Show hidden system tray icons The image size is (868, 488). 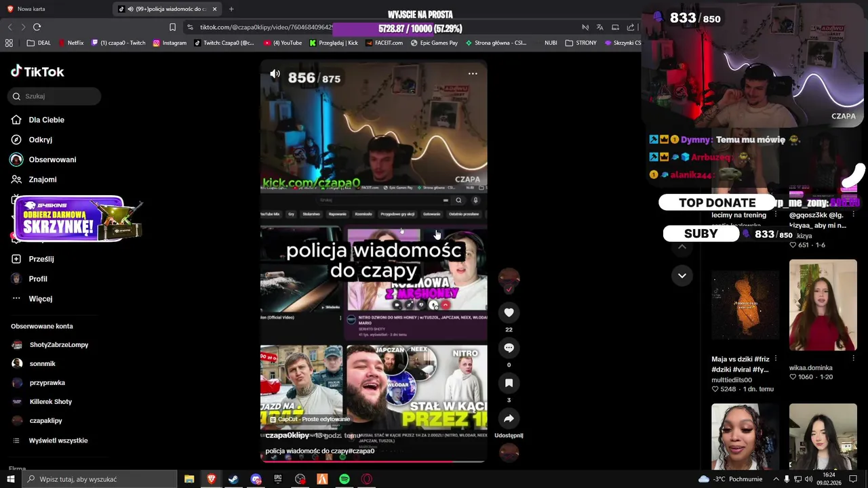coord(776,479)
